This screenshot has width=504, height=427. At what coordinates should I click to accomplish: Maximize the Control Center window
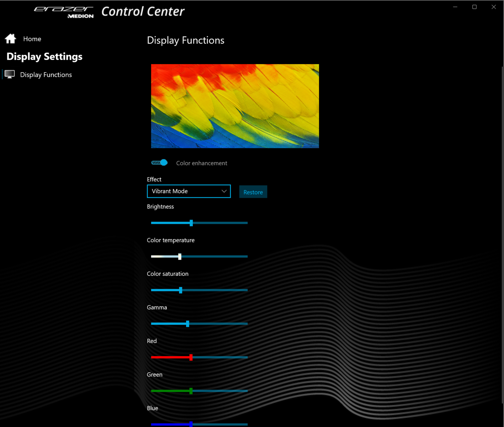[x=474, y=7]
